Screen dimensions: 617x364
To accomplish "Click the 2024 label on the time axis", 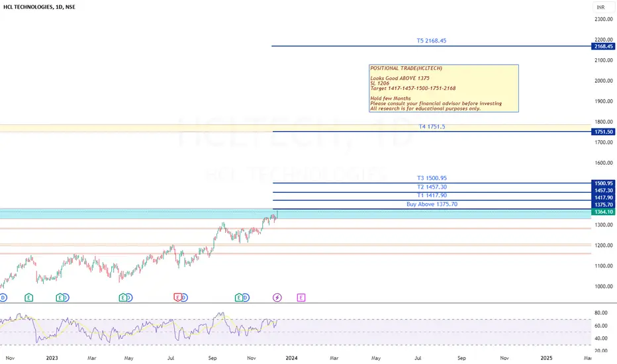I will (291, 357).
